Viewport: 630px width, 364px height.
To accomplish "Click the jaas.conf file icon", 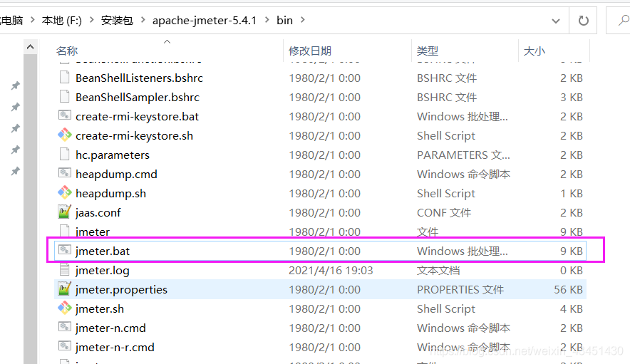I will click(65, 212).
